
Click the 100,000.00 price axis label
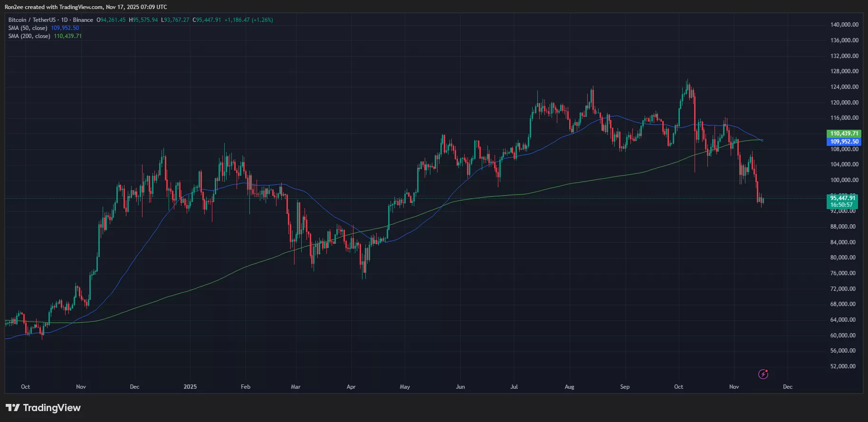pyautogui.click(x=844, y=180)
